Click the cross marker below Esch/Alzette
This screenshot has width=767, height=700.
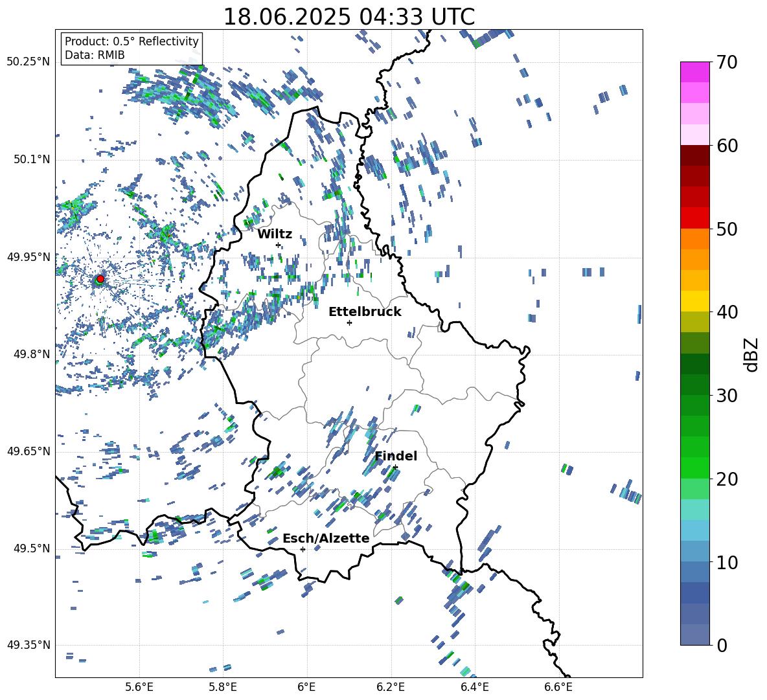pos(303,549)
